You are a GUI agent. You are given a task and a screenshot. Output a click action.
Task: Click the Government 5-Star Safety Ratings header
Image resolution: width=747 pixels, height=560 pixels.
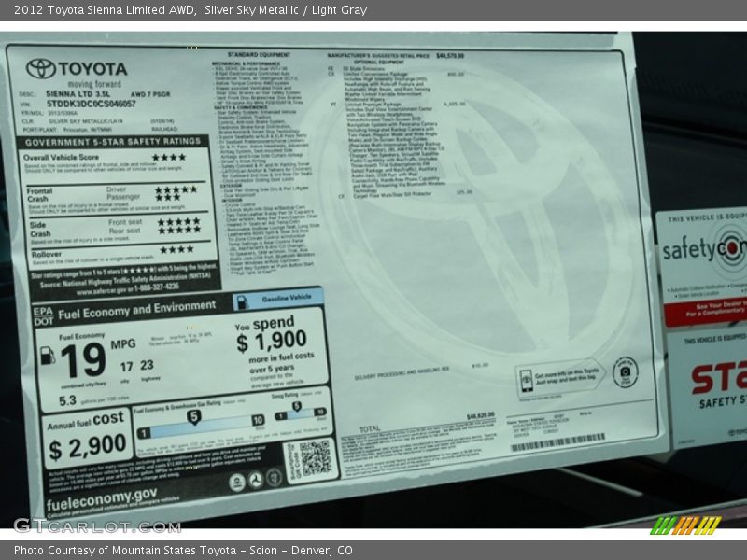113,142
